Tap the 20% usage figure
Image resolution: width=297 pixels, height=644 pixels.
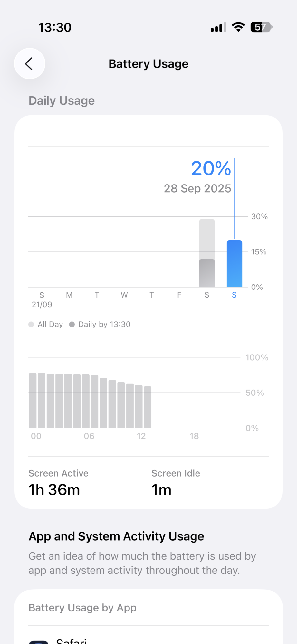pyautogui.click(x=211, y=168)
